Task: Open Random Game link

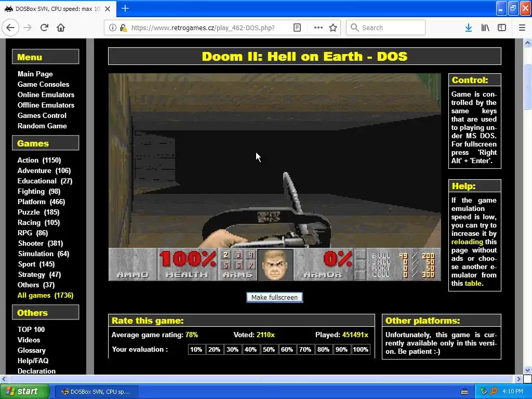Action: pyautogui.click(x=42, y=126)
